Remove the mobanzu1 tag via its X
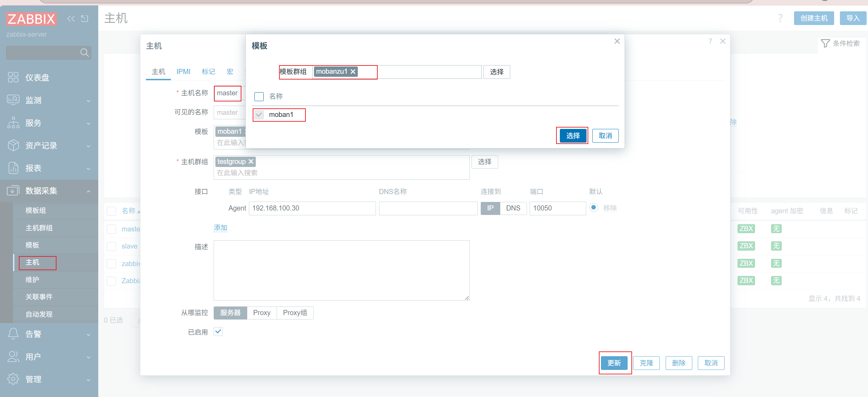The image size is (868, 397). click(x=353, y=72)
